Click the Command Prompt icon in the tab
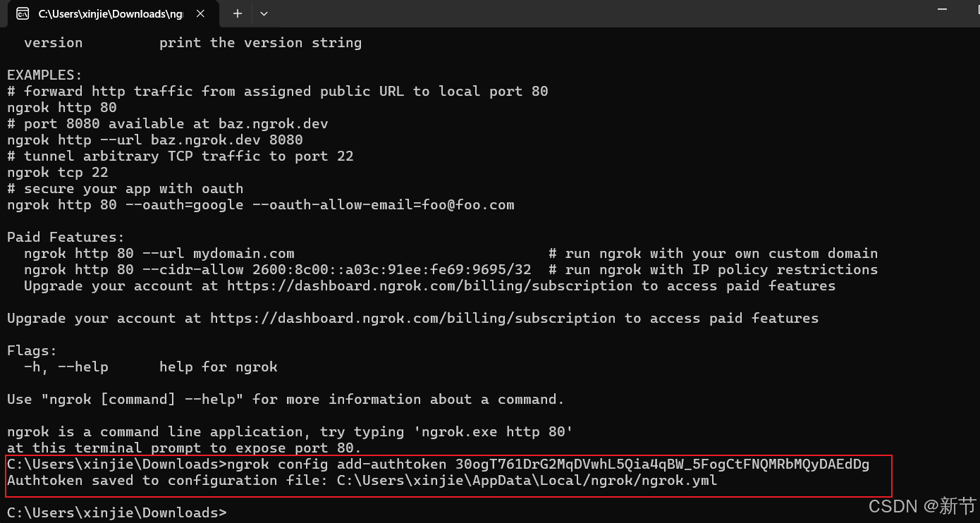The width and height of the screenshot is (980, 523). point(23,13)
